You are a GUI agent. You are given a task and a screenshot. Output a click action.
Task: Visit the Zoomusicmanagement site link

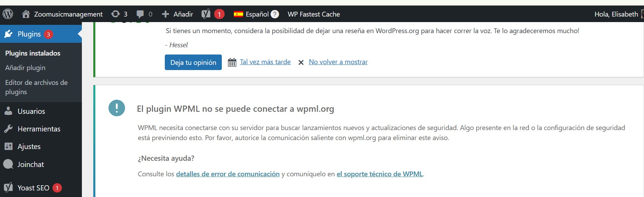[68, 14]
